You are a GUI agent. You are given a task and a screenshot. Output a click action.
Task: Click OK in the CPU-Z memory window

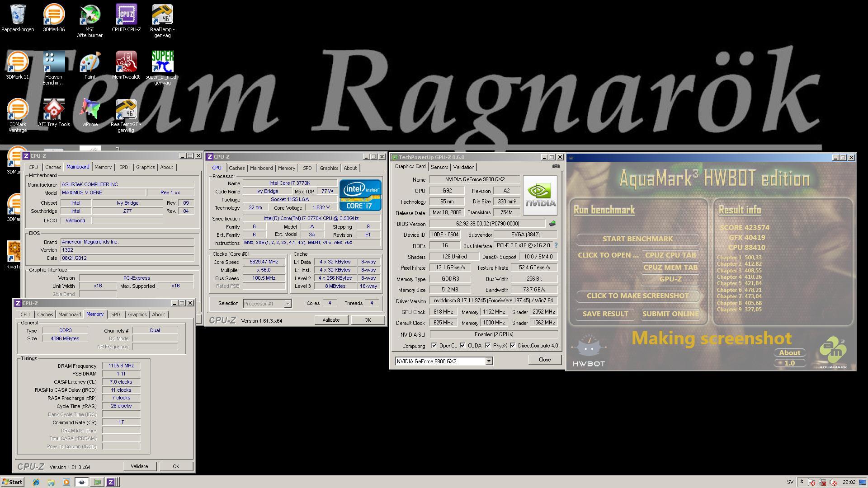[x=176, y=466]
